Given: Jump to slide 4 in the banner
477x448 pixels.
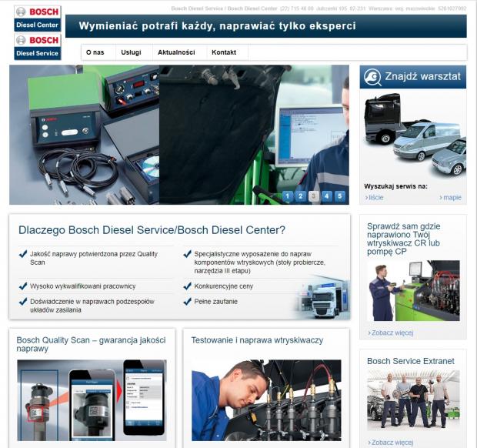Looking at the screenshot, I should [327, 196].
